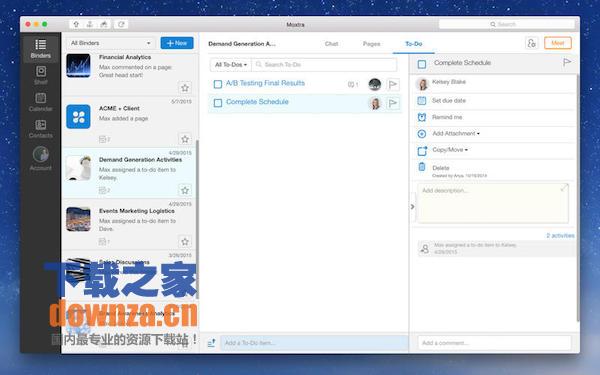Click the New binder button
This screenshot has height=375, width=600.
click(x=177, y=43)
